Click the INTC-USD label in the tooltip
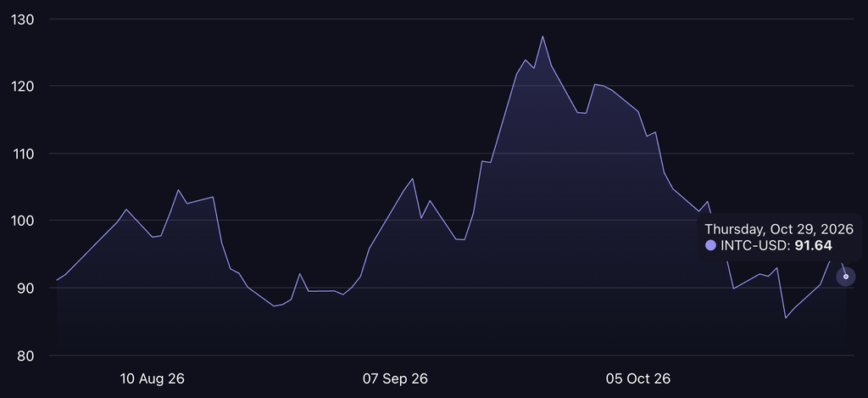The height and width of the screenshot is (398, 868). coord(755,245)
